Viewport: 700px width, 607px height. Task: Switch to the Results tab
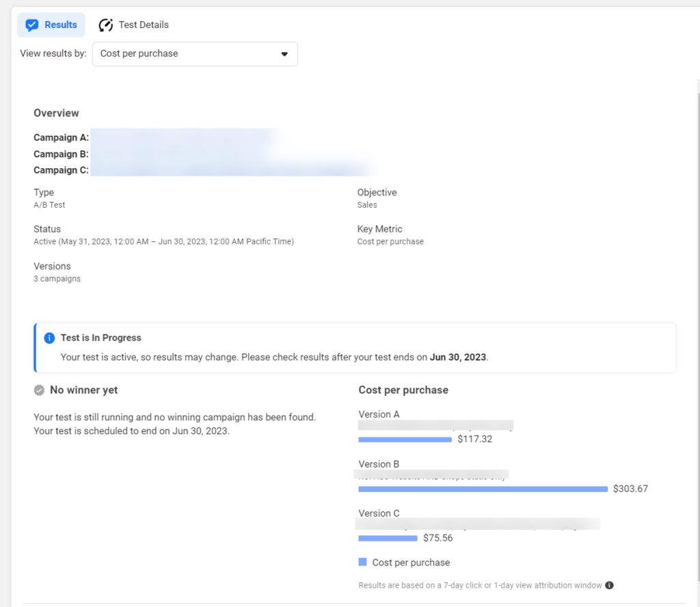[x=51, y=25]
